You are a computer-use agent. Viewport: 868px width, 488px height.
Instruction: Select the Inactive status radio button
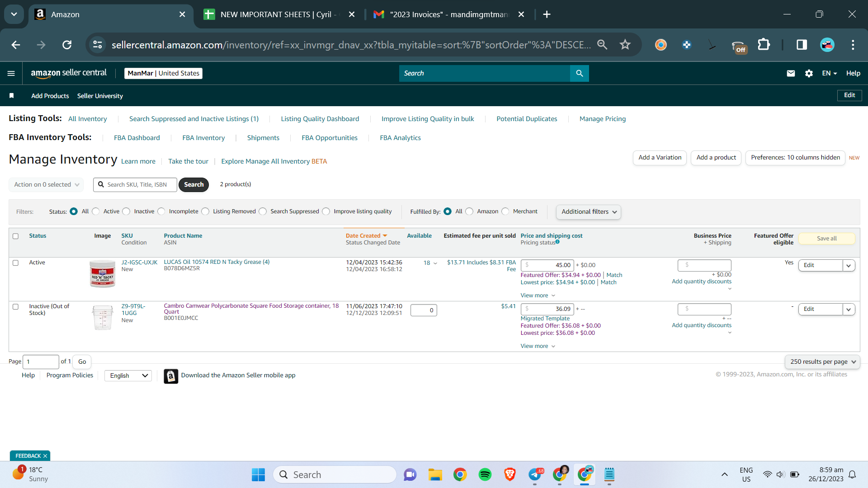tap(126, 211)
